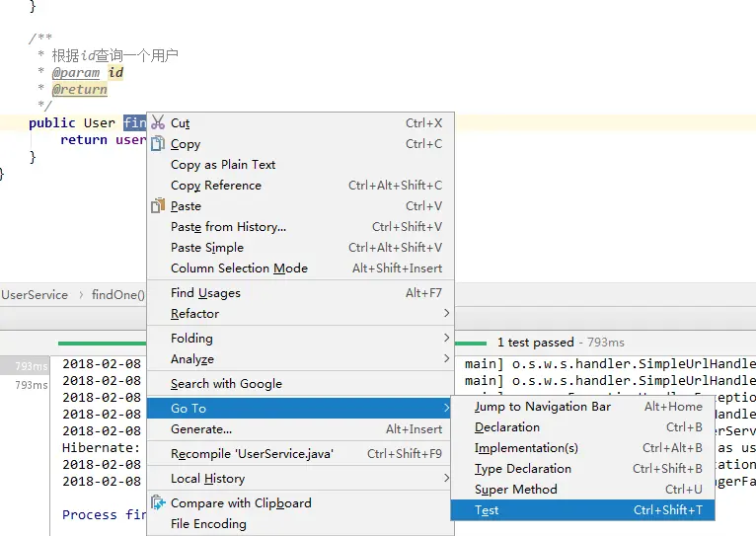Screen dimensions: 756x536
Task: Click the 'return' keyword in code
Action: point(84,140)
